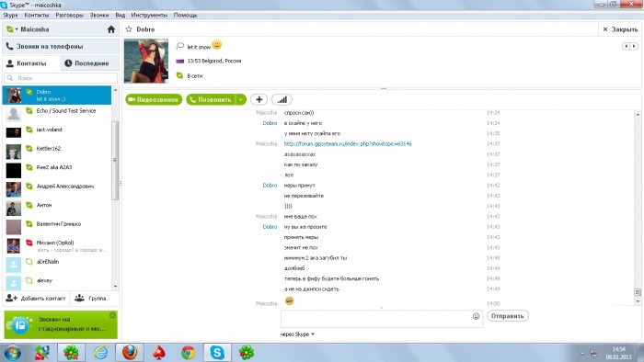The width and height of the screenshot is (644, 362).
Task: Click the online status icon next to 'В сети'
Action: coord(179,75)
